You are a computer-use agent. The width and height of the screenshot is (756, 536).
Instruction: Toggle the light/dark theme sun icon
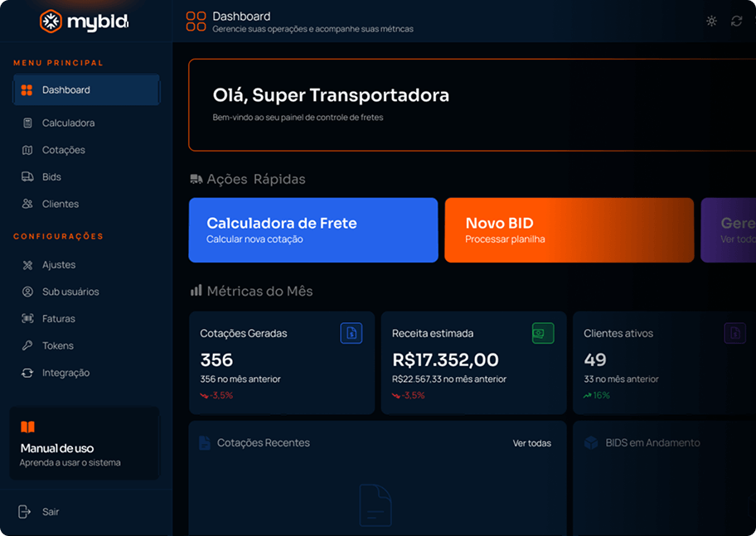click(x=711, y=22)
